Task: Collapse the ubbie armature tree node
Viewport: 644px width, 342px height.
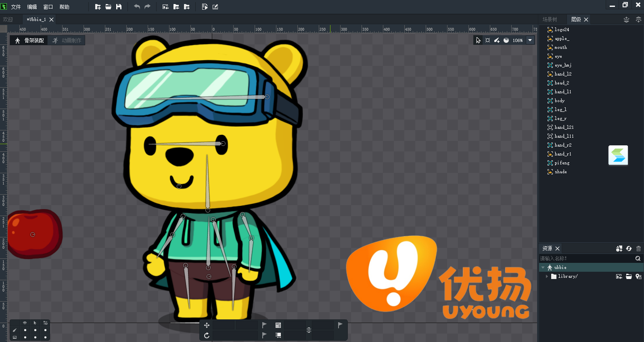Action: 543,268
